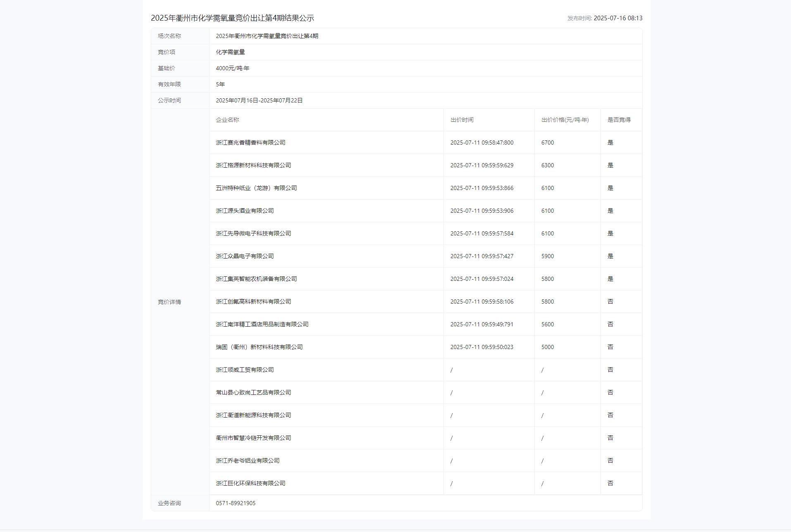The width and height of the screenshot is (791, 532).
Task: Select the 5年 value
Action: tap(220, 84)
